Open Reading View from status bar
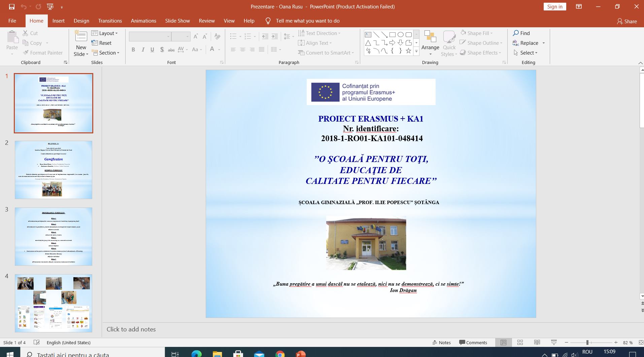The image size is (644, 357). tap(537, 343)
